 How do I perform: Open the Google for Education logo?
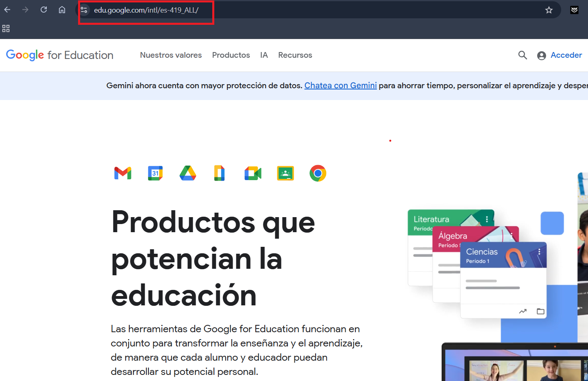click(x=60, y=55)
